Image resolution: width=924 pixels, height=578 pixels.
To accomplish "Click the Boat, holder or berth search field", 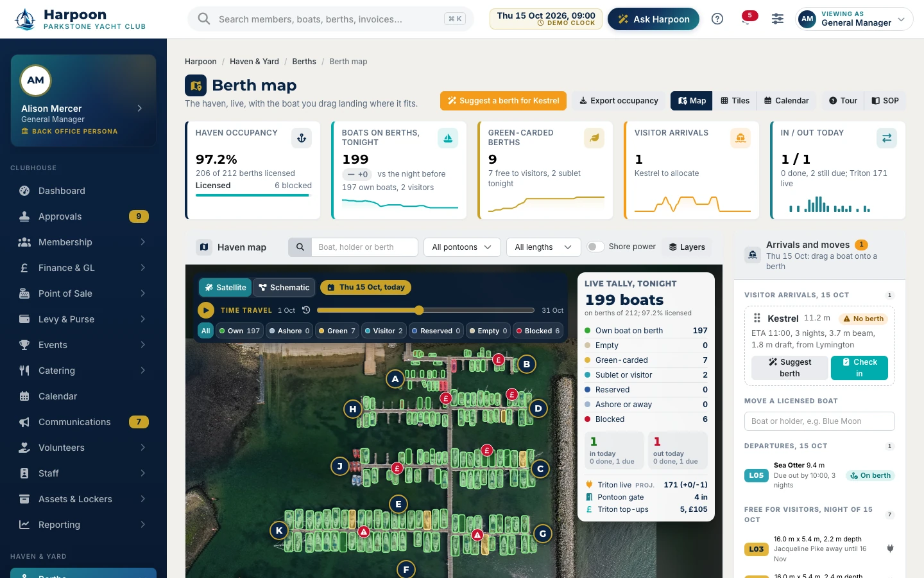I will [x=364, y=247].
